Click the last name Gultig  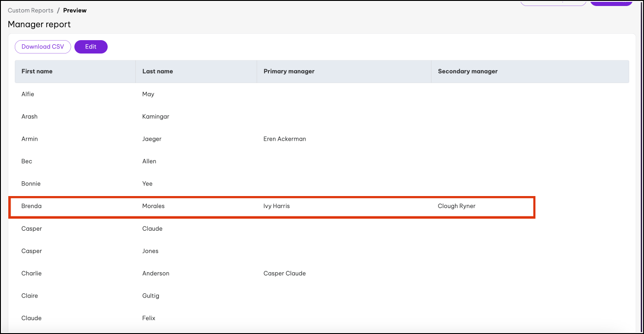click(x=151, y=296)
